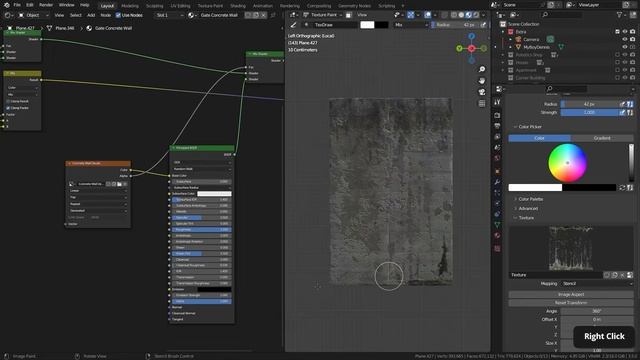Click open image folder icon in texture node
This screenshot has width=640, height=360.
(119, 184)
